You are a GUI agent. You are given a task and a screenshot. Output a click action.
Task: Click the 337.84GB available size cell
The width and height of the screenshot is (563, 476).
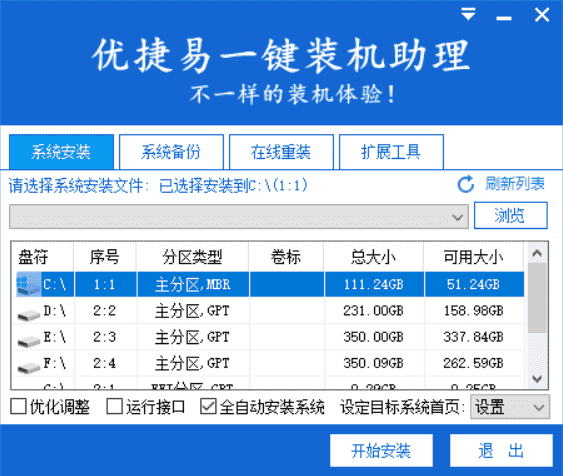tap(474, 337)
